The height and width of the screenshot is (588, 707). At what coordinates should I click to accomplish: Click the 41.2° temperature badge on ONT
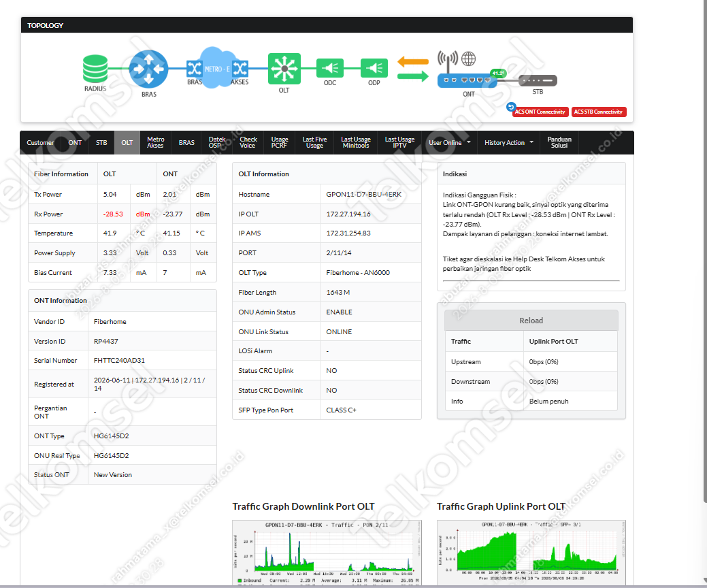(x=498, y=73)
